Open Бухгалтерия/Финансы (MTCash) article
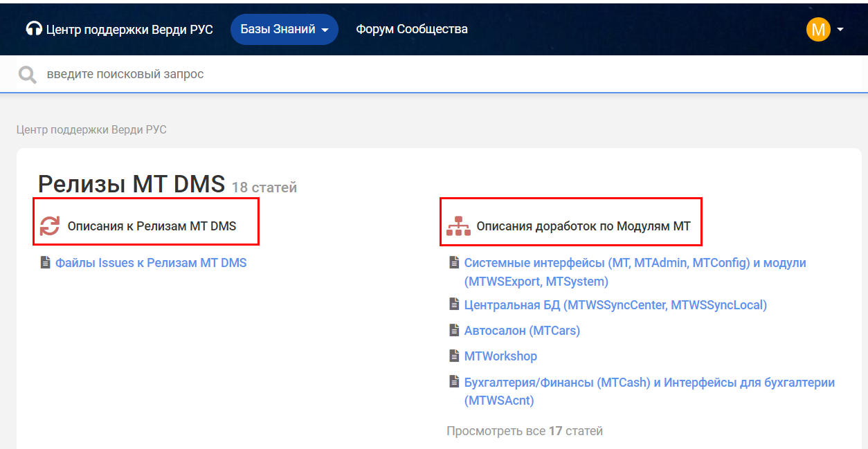The width and height of the screenshot is (868, 449). [649, 383]
